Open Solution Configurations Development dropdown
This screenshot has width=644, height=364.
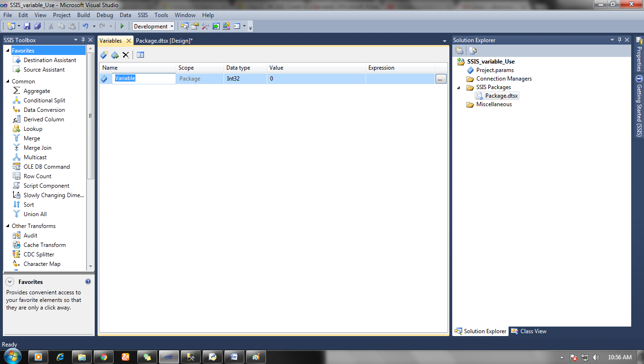point(171,27)
